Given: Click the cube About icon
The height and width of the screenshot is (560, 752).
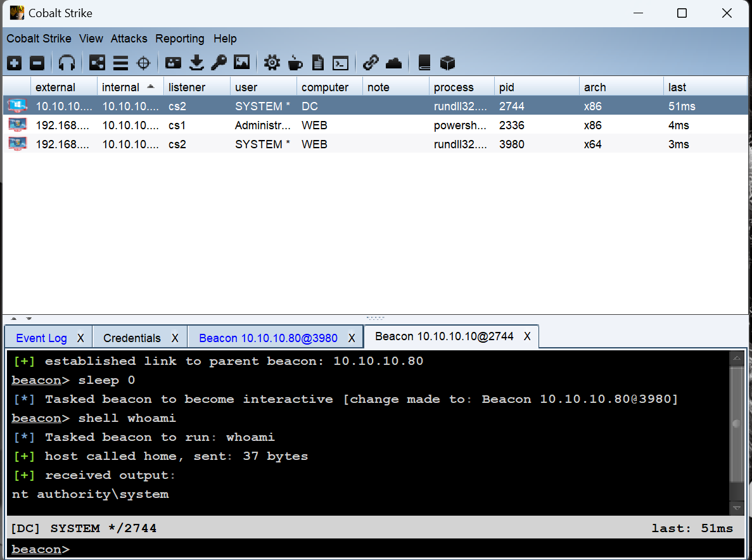Looking at the screenshot, I should [x=447, y=63].
